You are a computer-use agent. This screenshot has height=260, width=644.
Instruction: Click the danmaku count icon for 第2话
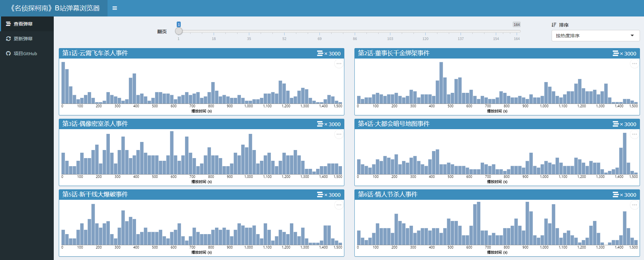coord(615,53)
